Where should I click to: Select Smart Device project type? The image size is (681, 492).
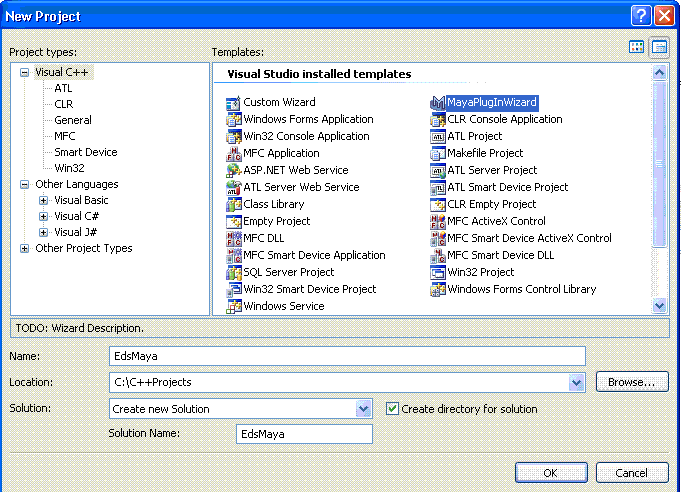(85, 152)
